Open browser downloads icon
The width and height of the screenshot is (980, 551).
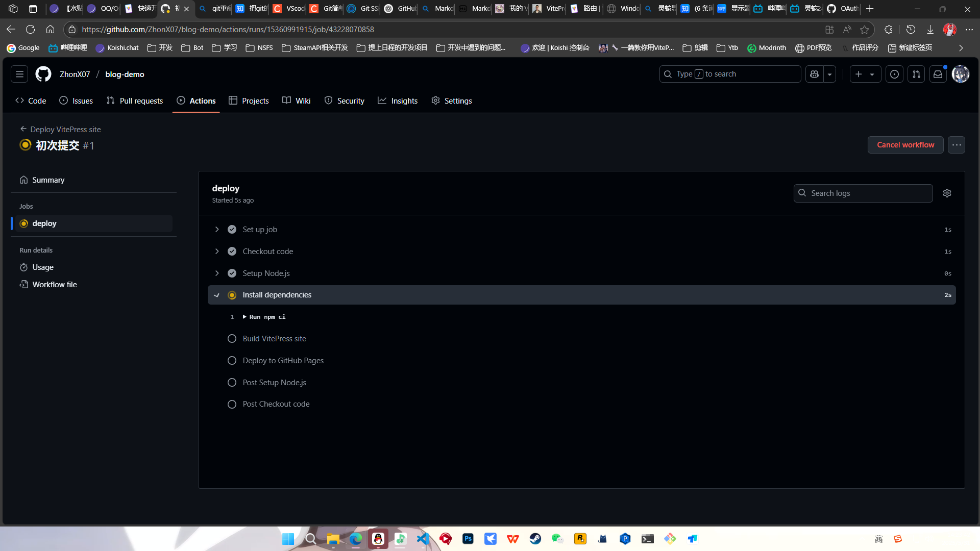tap(930, 30)
